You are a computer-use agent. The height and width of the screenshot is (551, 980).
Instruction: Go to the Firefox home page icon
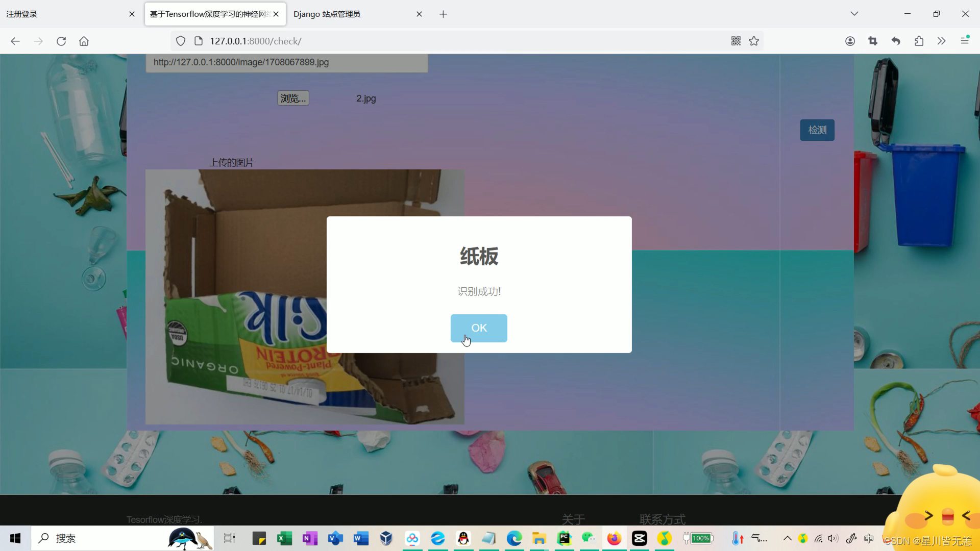coord(84,41)
